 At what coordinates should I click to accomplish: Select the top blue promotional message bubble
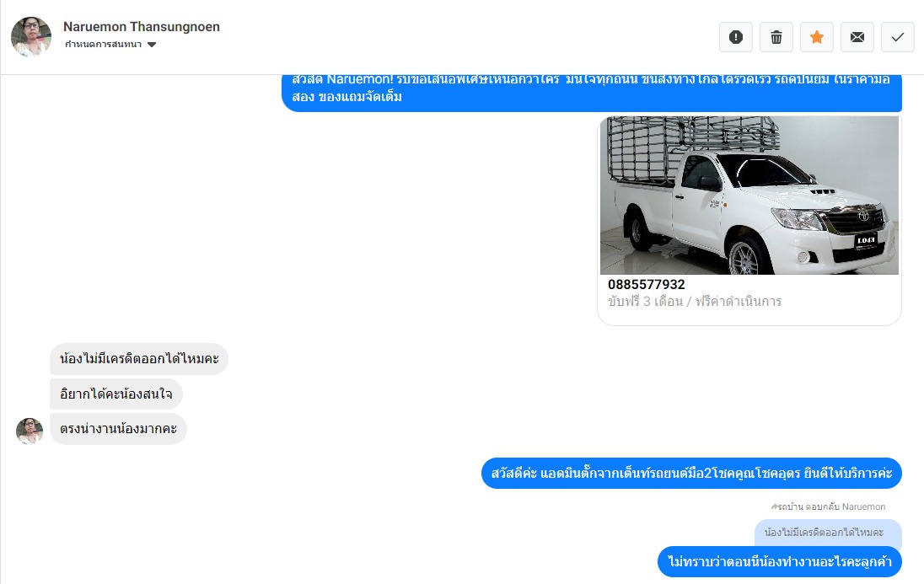[592, 93]
